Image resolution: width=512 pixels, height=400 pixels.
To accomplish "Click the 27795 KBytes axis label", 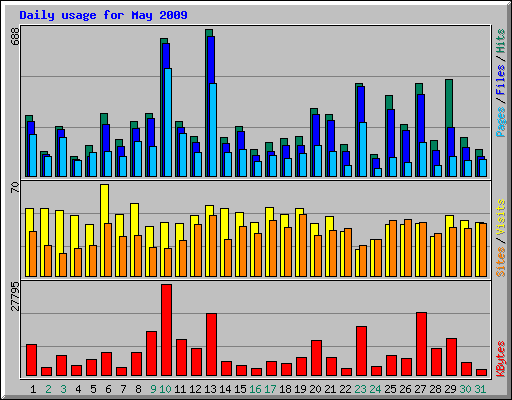I will tap(15, 296).
